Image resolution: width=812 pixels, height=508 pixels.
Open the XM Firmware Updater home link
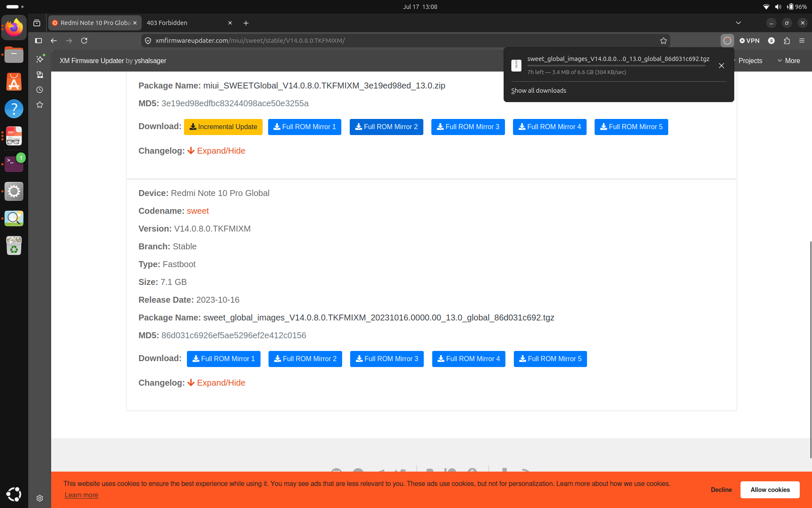click(x=91, y=61)
